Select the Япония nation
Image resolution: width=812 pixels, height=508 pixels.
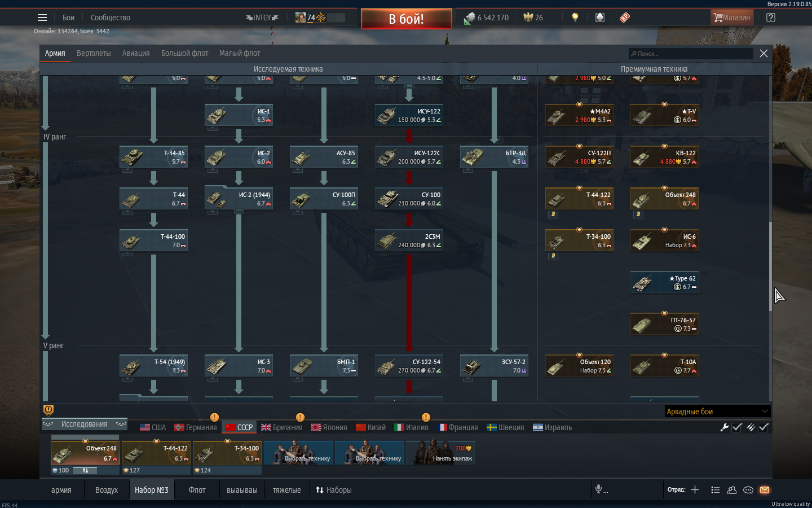click(329, 427)
